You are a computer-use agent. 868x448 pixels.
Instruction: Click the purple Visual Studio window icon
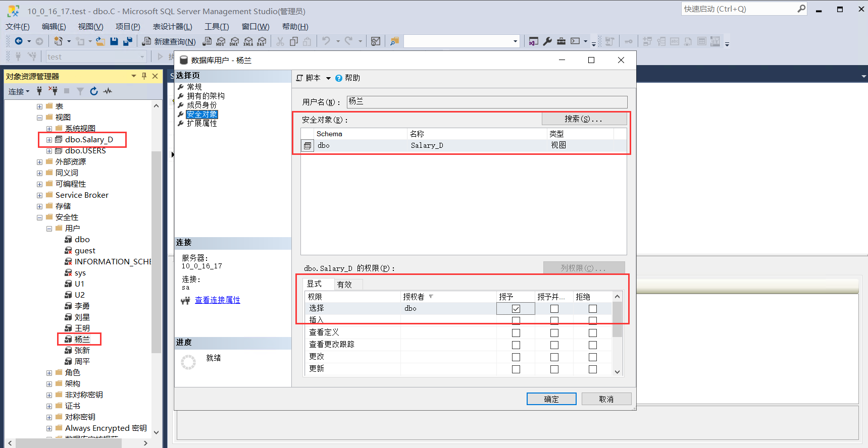534,41
